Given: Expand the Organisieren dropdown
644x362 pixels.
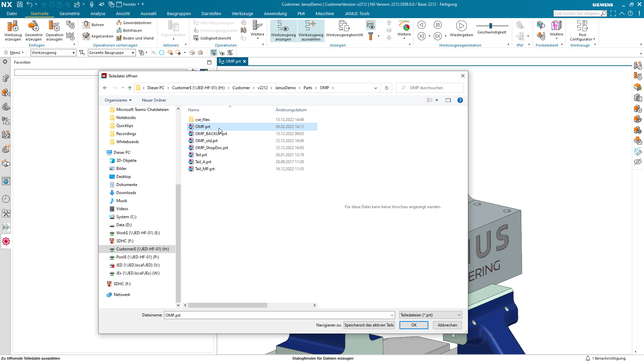Looking at the screenshot, I should pos(118,100).
